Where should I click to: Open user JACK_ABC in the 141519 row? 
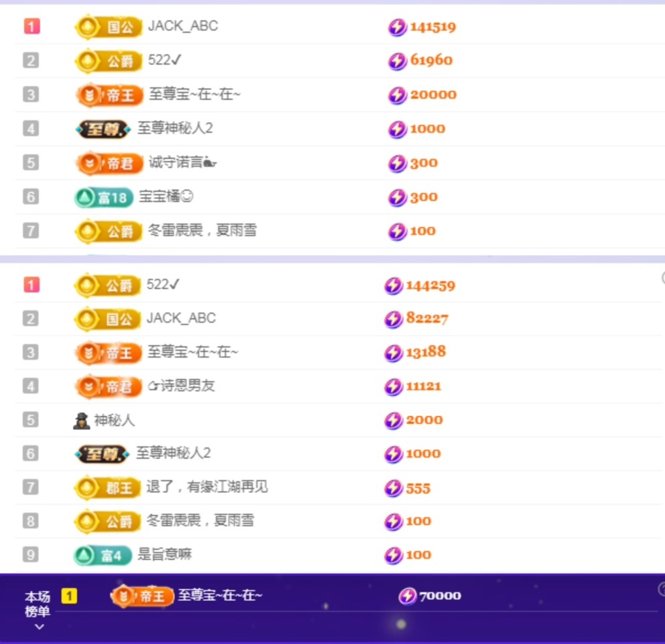point(183,26)
